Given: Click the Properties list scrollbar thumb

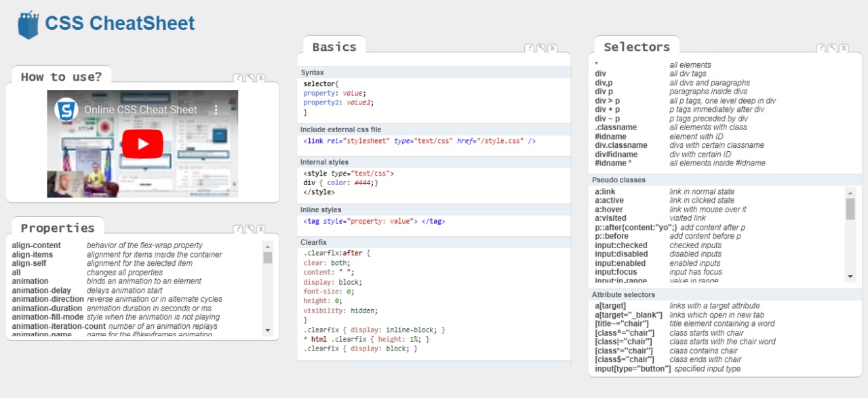Looking at the screenshot, I should point(268,258).
